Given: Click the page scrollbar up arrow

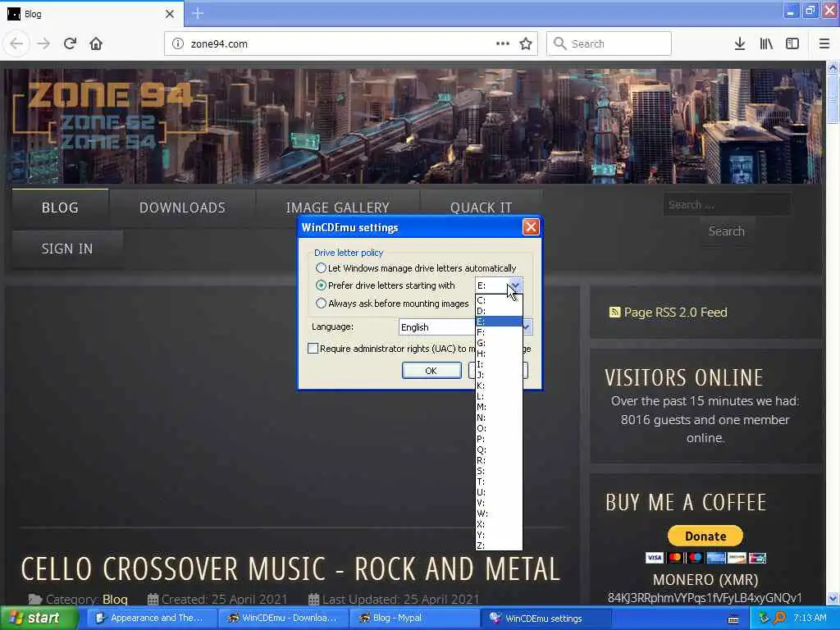Looking at the screenshot, I should pos(833,67).
